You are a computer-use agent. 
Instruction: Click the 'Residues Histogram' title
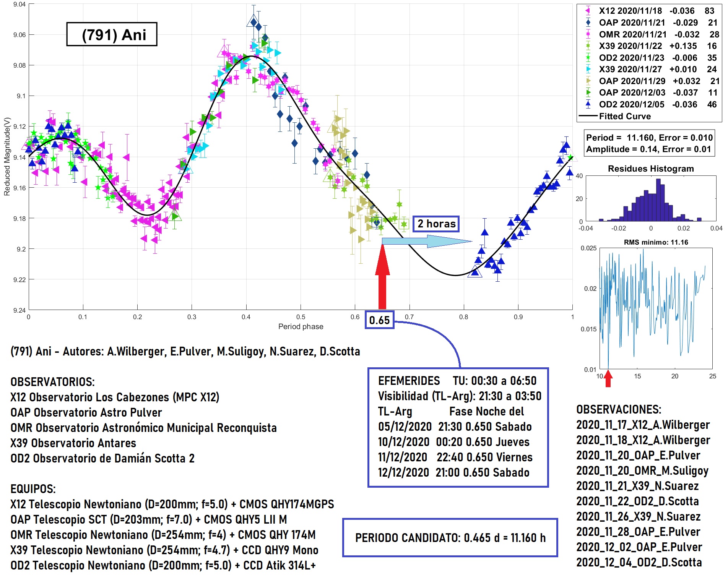(x=651, y=169)
